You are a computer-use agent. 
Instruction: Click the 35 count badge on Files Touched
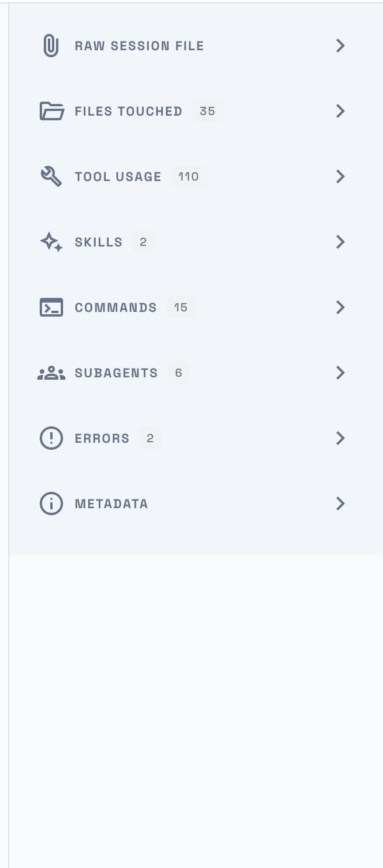(207, 111)
